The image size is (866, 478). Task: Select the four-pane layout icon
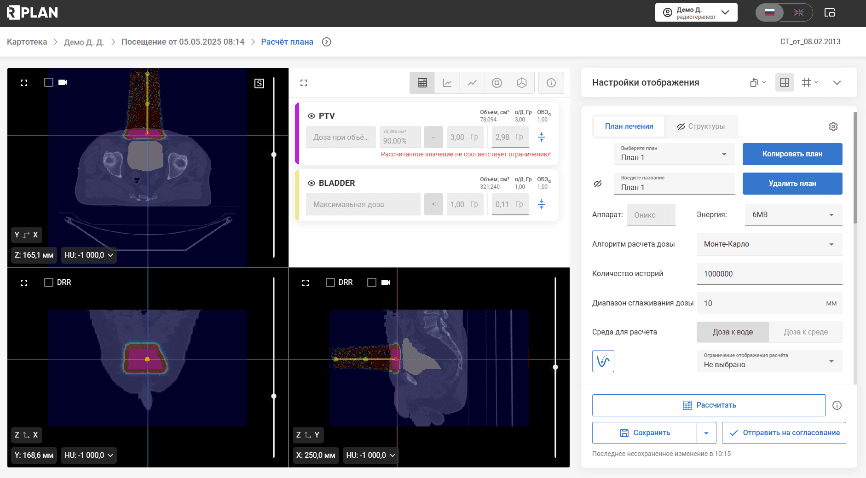(x=784, y=83)
